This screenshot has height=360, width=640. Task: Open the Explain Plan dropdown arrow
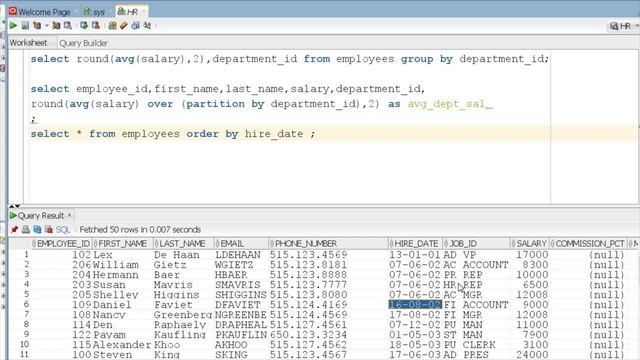point(47,26)
